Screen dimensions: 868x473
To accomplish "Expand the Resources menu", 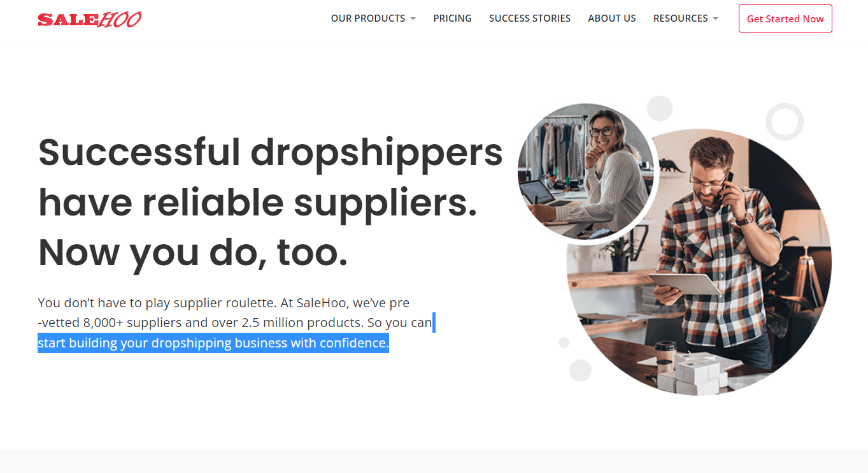I will (686, 18).
